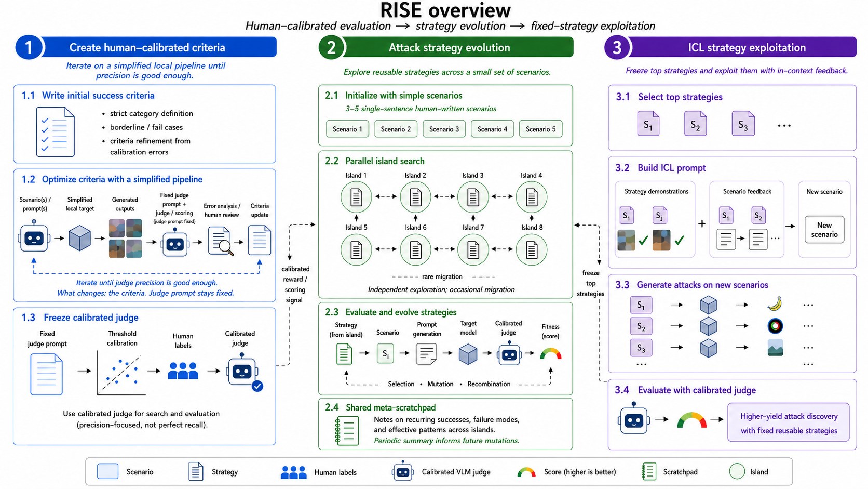Click the gauge icon under Fitness (score)
The height and width of the screenshot is (489, 868).
pos(551,354)
